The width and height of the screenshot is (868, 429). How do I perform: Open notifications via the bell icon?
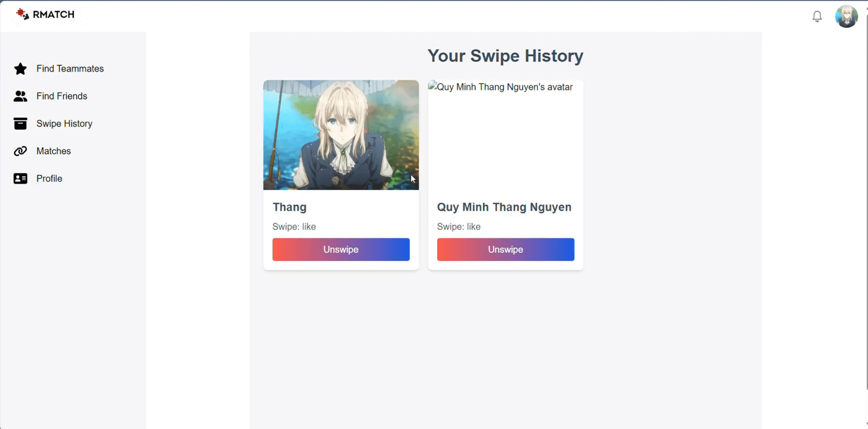pos(817,16)
